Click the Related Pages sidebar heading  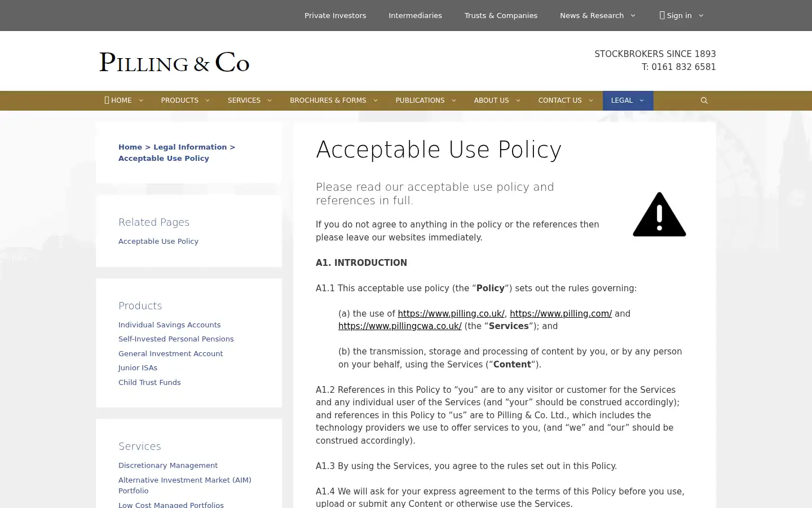coord(154,222)
